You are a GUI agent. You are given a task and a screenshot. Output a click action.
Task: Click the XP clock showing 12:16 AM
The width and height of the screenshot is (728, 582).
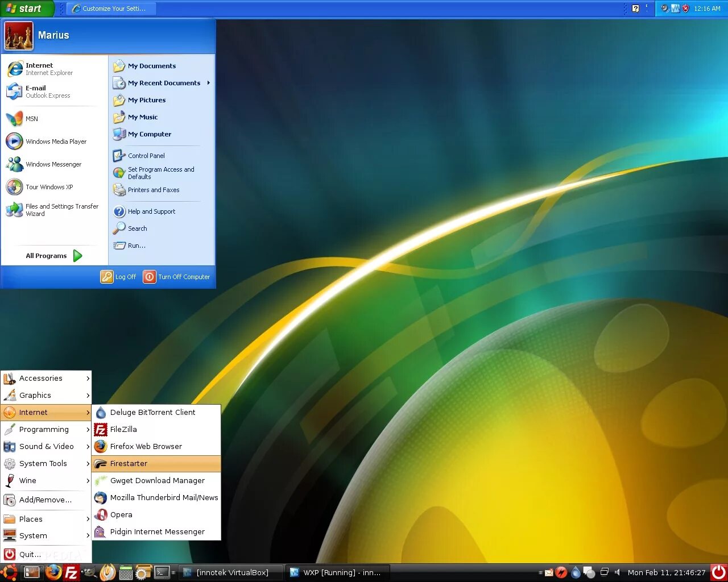(x=707, y=9)
